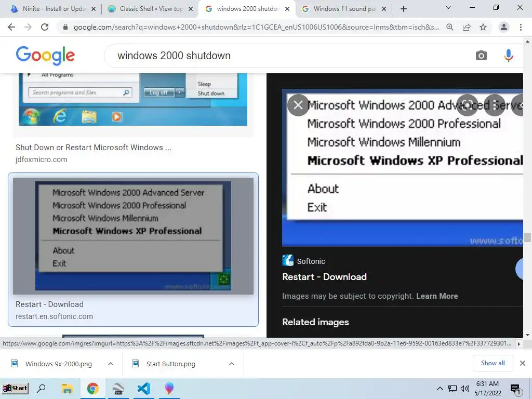This screenshot has width=532, height=399.
Task: Search by image camera icon
Action: tap(481, 56)
